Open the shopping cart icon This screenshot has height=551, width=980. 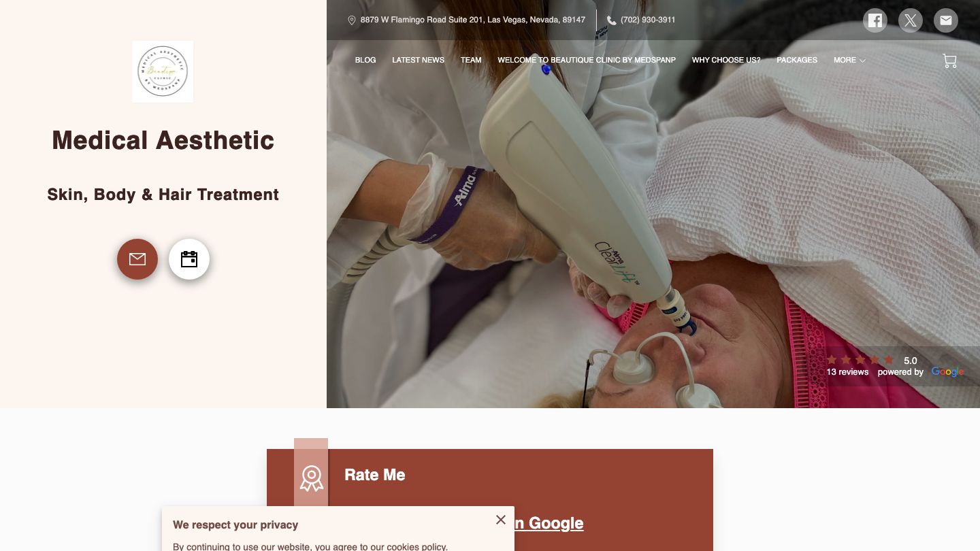pos(949,61)
